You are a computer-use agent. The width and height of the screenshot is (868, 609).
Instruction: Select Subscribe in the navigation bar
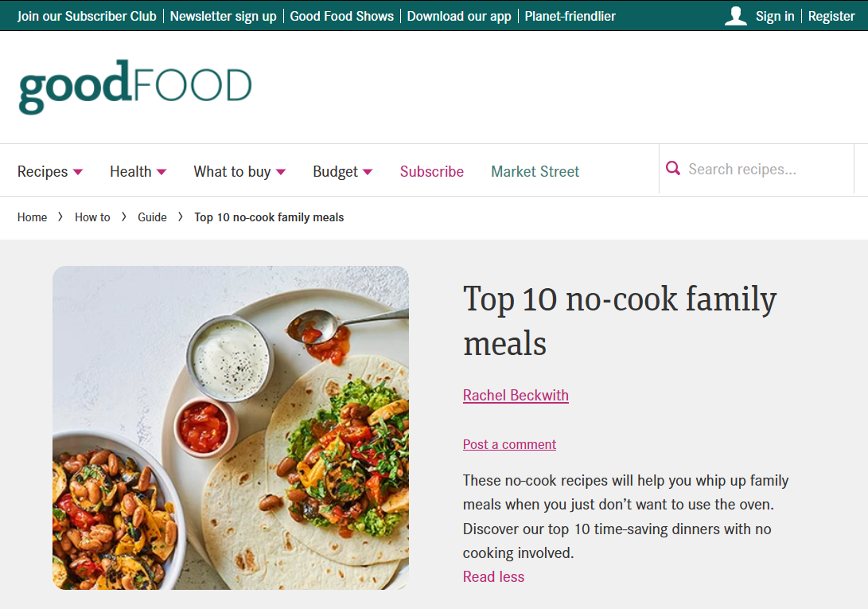pos(432,171)
